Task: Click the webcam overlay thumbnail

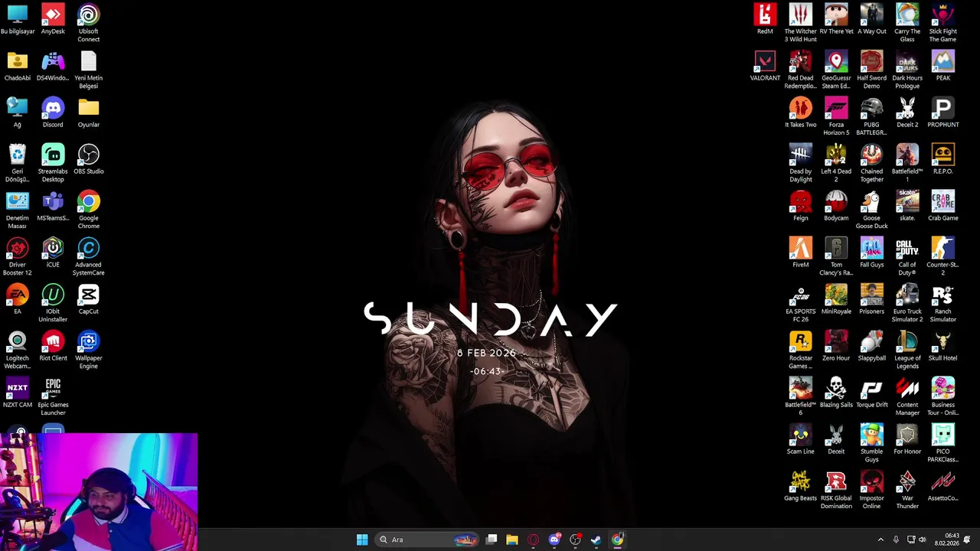Action: pyautogui.click(x=99, y=492)
